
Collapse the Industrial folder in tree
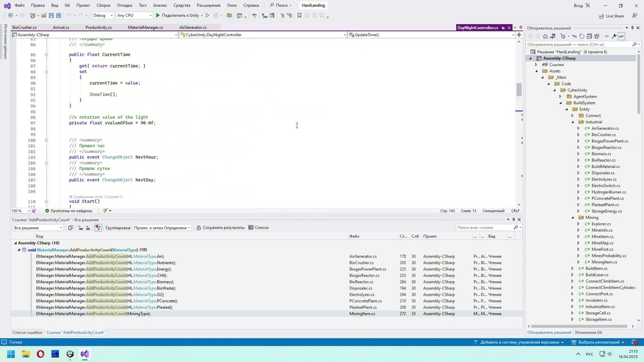pos(573,122)
